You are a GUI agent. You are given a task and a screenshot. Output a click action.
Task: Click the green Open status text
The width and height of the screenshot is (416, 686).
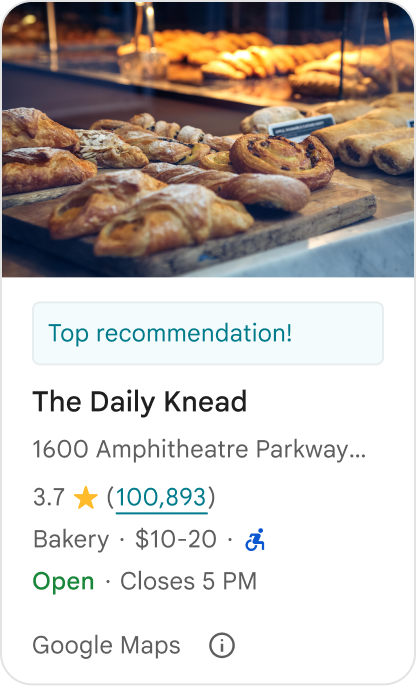63,582
